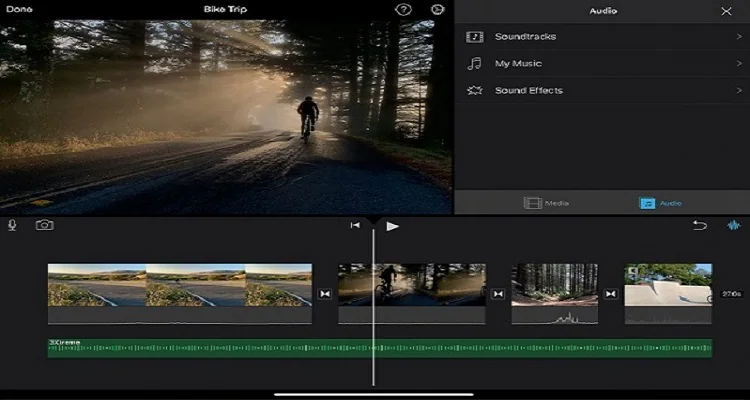Switch to the Audio tab

(660, 203)
